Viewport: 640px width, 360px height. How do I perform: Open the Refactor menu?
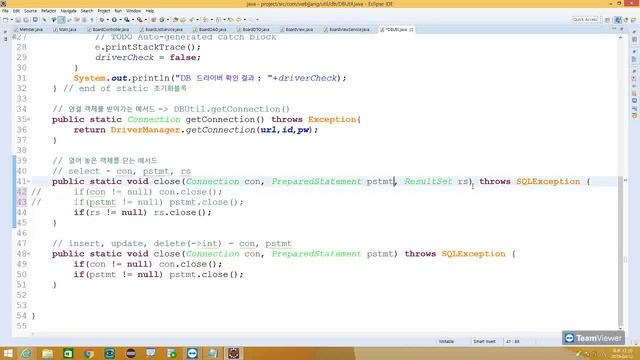tap(48, 11)
